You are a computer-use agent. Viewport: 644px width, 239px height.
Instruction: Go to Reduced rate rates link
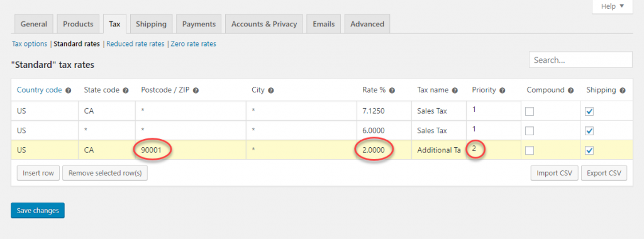[135, 43]
